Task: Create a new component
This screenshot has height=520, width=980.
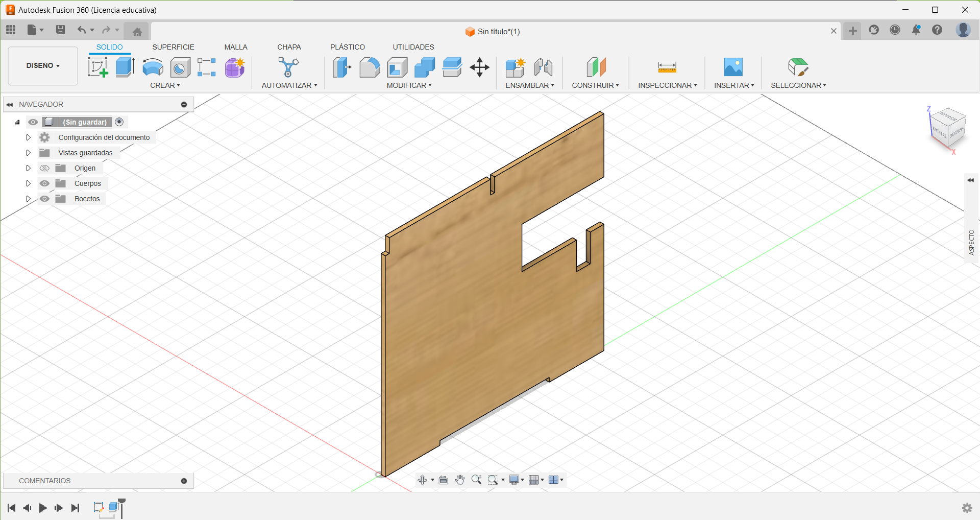Action: click(516, 67)
